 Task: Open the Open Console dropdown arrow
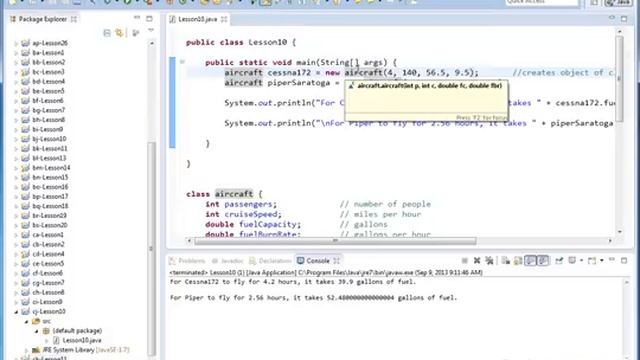tap(601, 260)
